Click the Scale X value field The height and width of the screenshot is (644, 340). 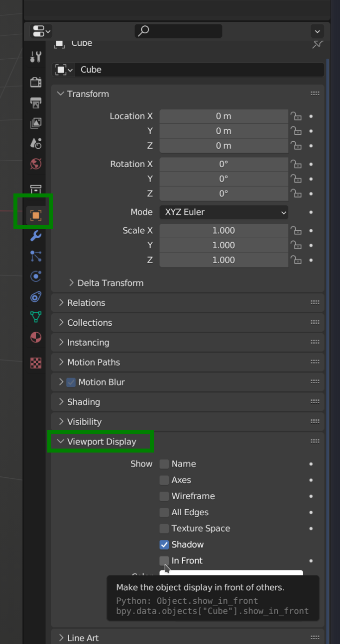pos(224,231)
